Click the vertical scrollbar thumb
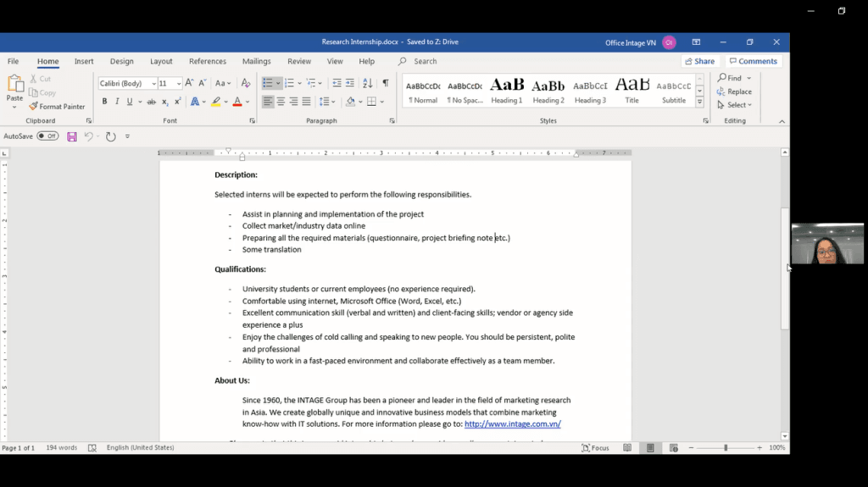The height and width of the screenshot is (487, 868). 784,268
